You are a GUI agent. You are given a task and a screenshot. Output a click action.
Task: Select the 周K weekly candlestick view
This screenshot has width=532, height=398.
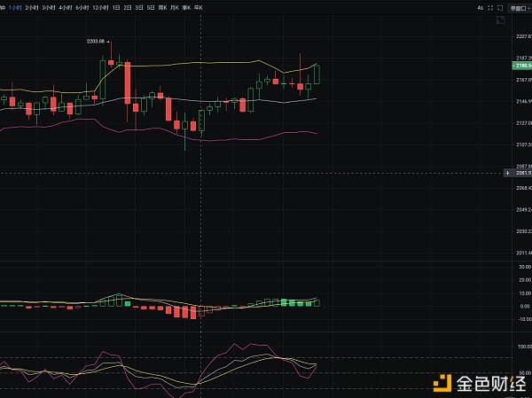(x=162, y=7)
